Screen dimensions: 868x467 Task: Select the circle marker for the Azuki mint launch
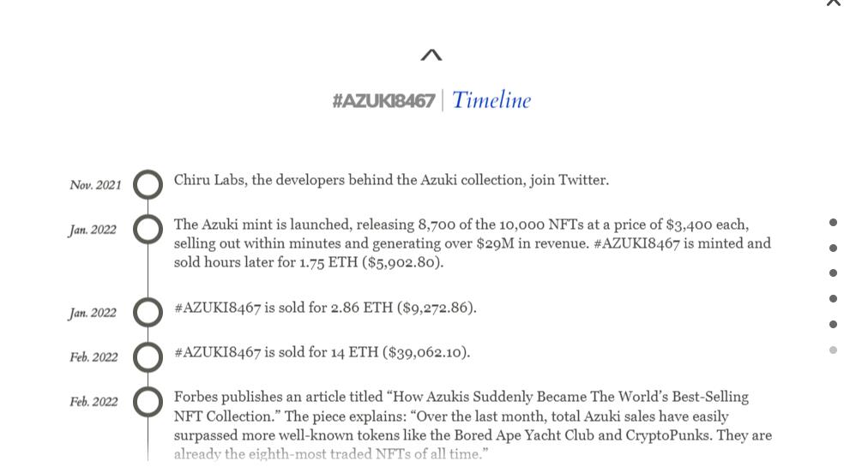pyautogui.click(x=148, y=229)
